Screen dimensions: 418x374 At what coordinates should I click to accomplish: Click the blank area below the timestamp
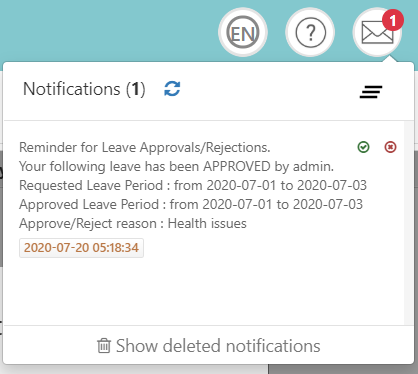pyautogui.click(x=203, y=292)
